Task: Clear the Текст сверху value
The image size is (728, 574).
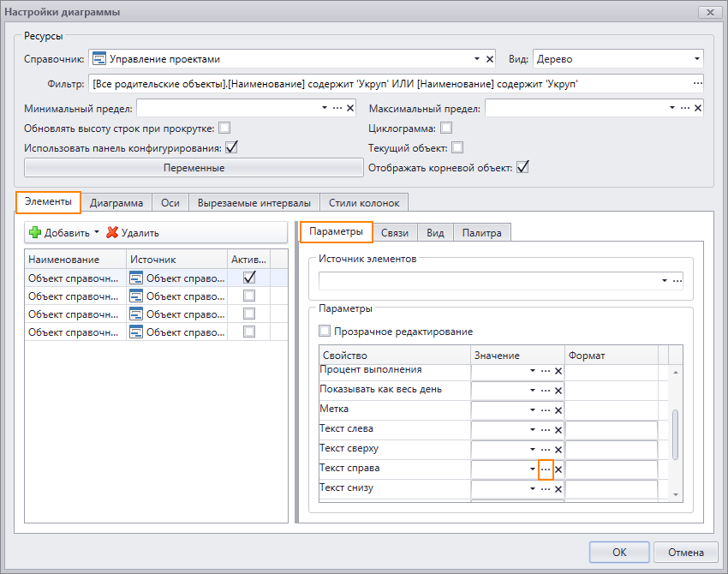Action: [558, 450]
